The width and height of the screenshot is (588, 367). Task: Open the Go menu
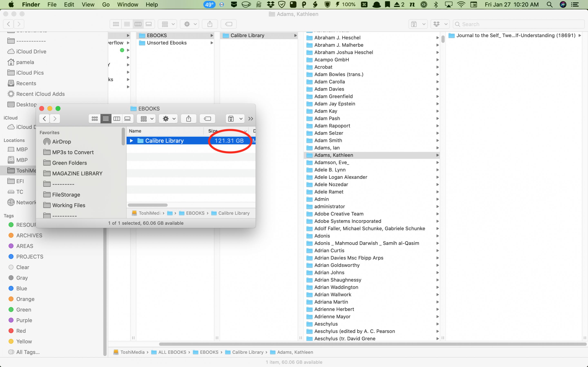[x=106, y=4]
